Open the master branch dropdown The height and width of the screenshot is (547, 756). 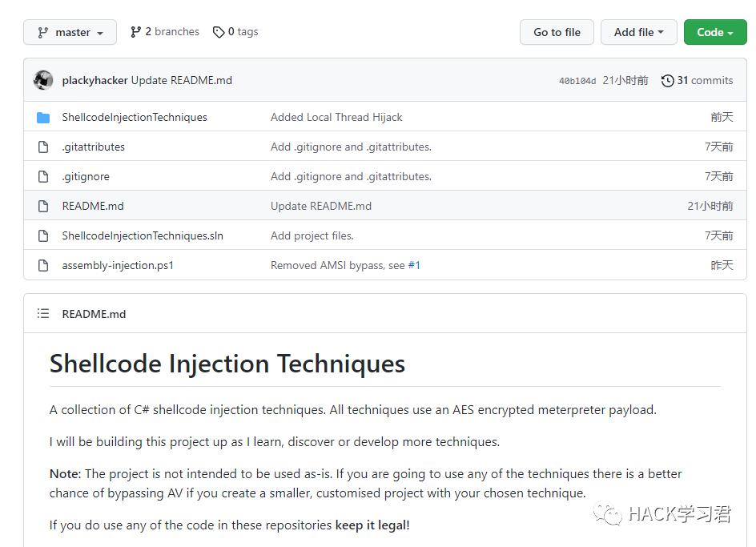[70, 33]
